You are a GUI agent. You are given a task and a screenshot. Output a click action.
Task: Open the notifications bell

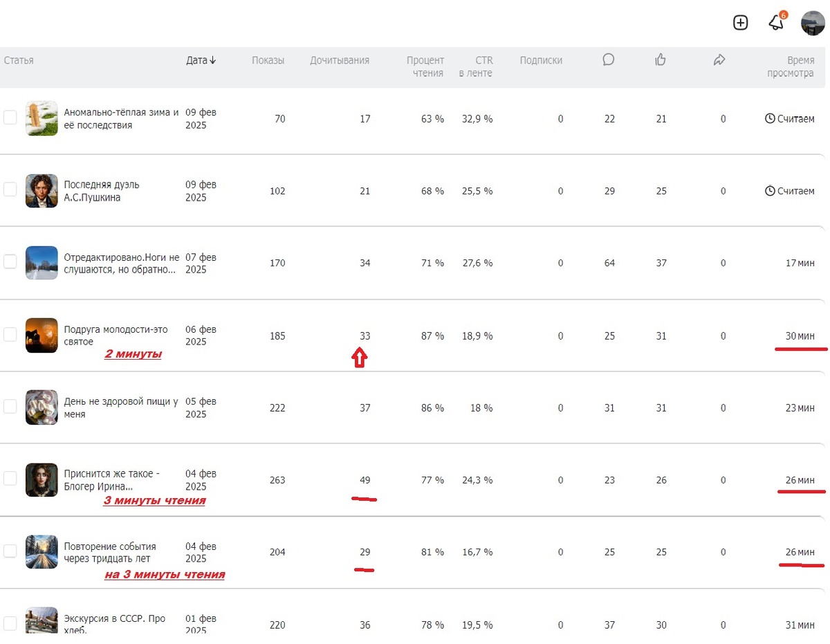(x=776, y=23)
